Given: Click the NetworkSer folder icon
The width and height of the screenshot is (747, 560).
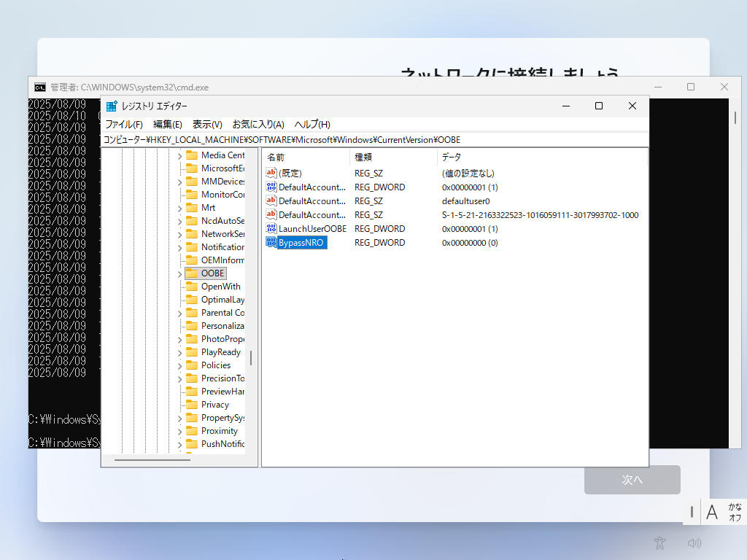Looking at the screenshot, I should pos(192,234).
